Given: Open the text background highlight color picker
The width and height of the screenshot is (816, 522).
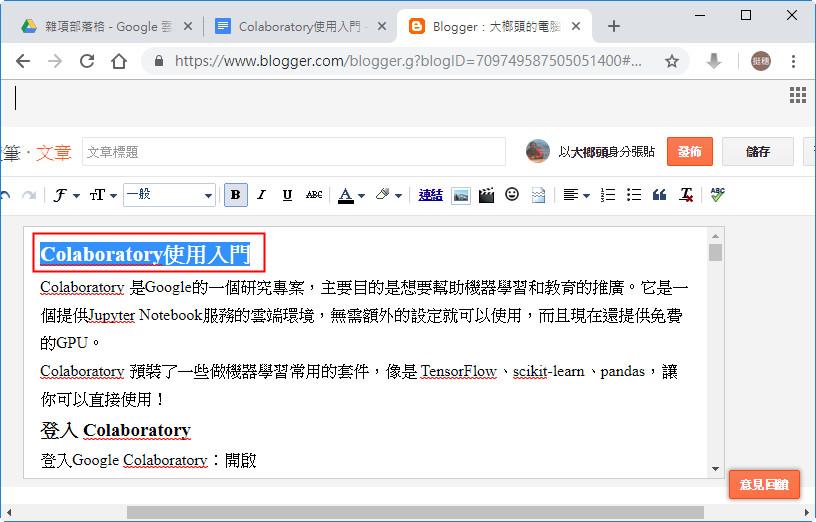Looking at the screenshot, I should coord(388,195).
